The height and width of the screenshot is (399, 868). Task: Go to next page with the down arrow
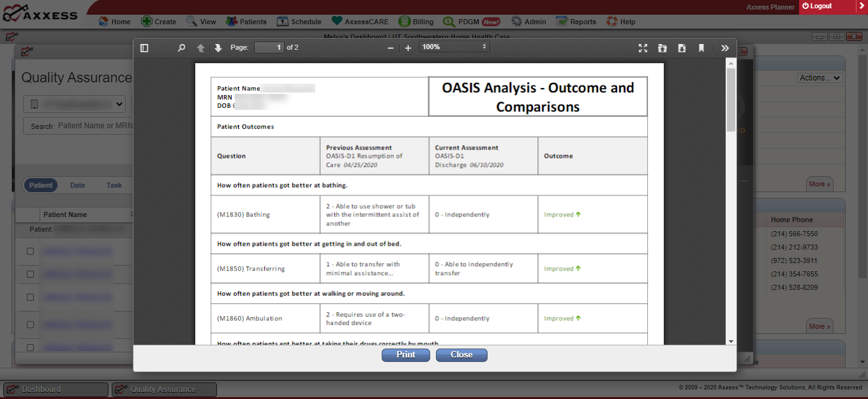pos(217,47)
